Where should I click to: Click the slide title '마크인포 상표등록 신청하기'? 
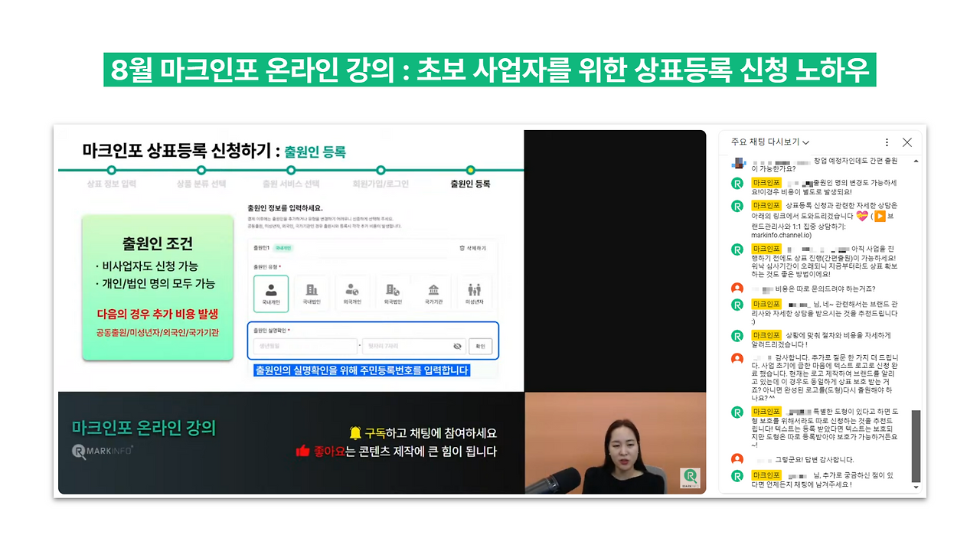177,152
